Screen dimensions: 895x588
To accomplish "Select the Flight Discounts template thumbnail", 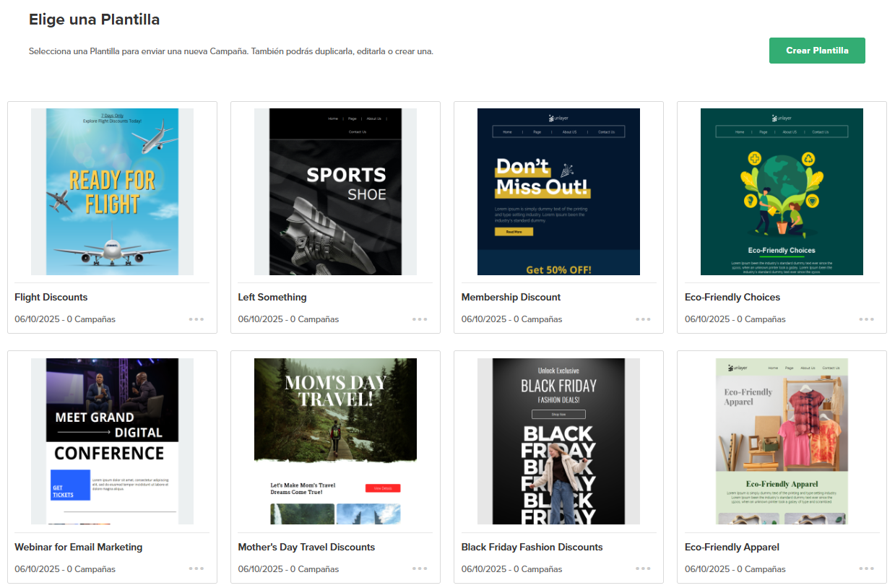I will click(x=112, y=191).
